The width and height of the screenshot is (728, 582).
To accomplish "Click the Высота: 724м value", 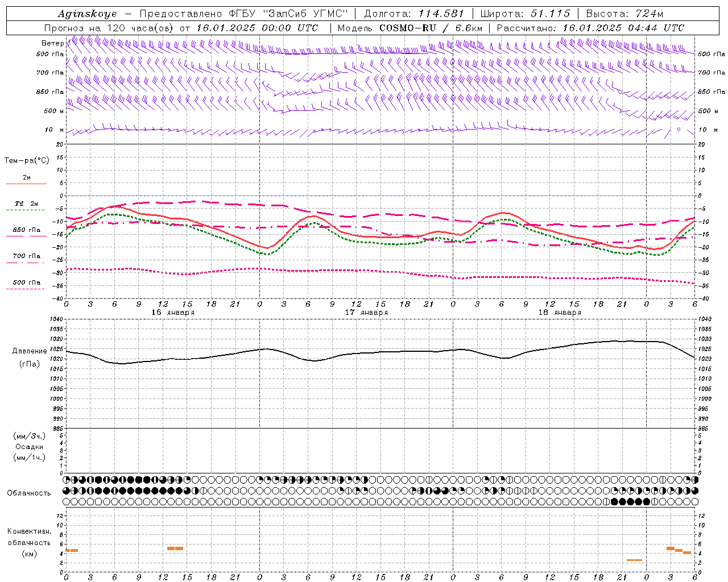I will tap(624, 14).
